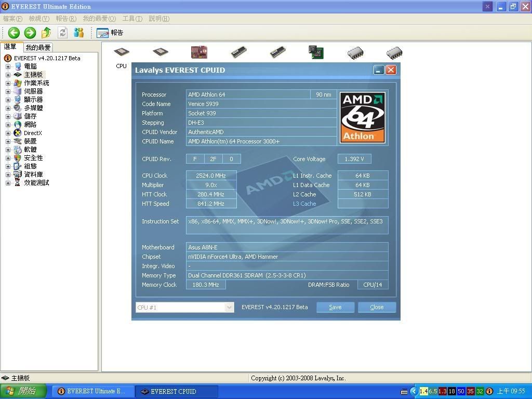Image resolution: width=532 pixels, height=399 pixels.
Task: Switch to EVEREST Ultimate E... taskbar button
Action: pyautogui.click(x=93, y=391)
